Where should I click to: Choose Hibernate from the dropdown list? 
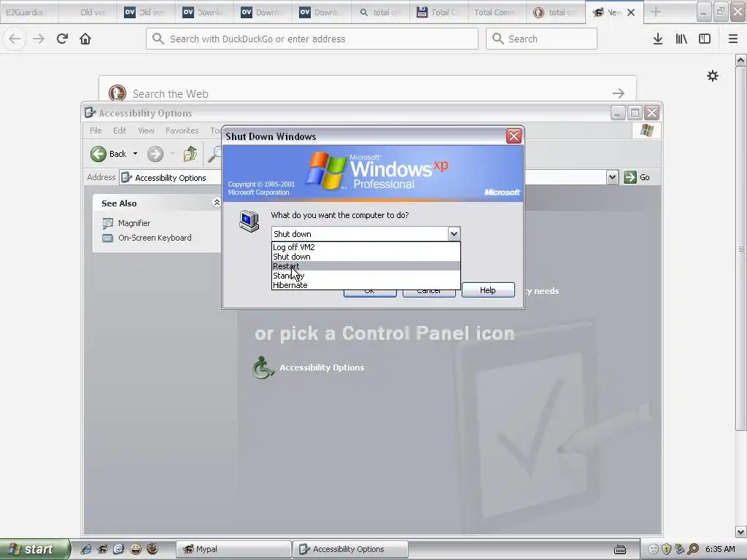click(x=366, y=285)
